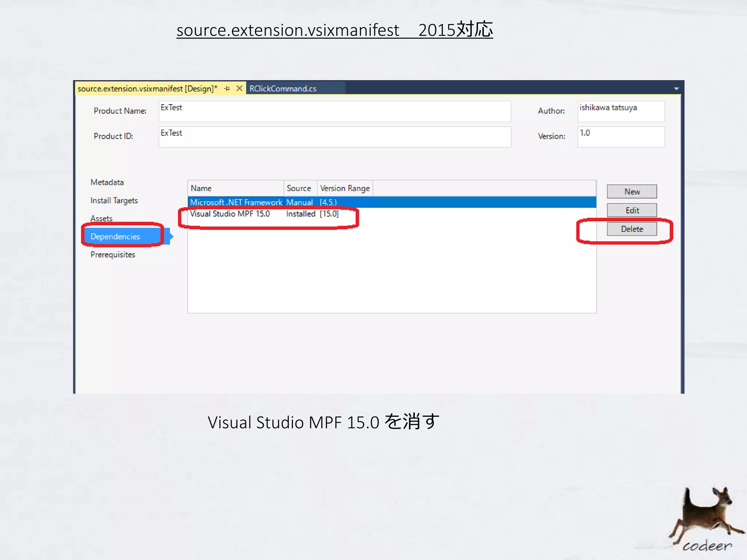
Task: Sort by the Source column header
Action: coord(300,188)
